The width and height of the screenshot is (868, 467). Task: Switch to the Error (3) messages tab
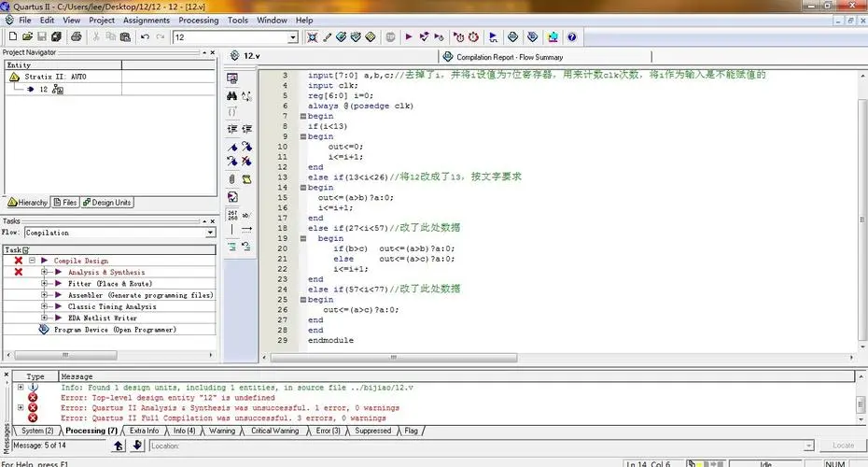tap(329, 431)
